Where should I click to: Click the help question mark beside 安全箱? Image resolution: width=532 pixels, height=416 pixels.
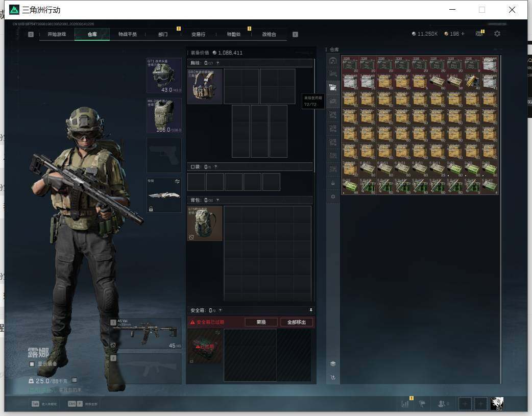click(220, 310)
